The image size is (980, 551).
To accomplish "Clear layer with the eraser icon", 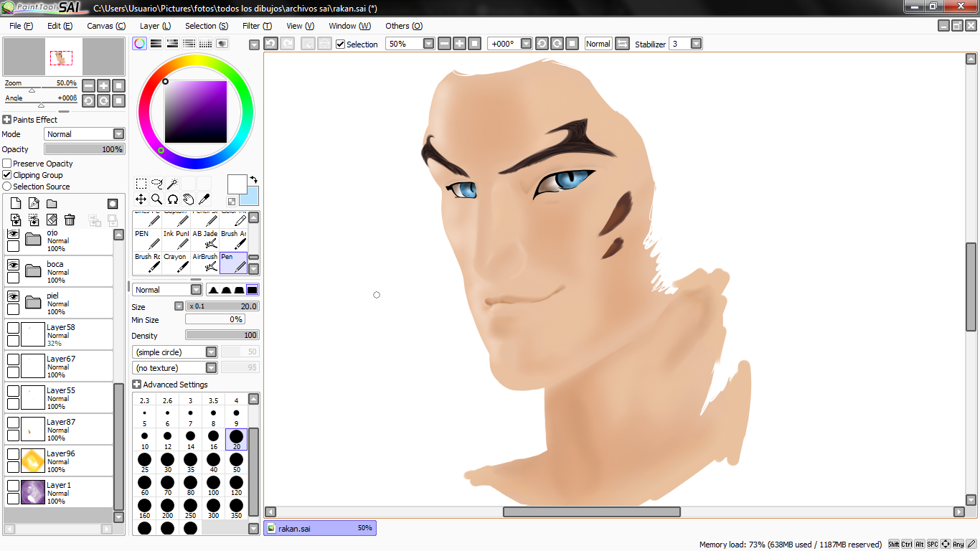I will point(52,220).
